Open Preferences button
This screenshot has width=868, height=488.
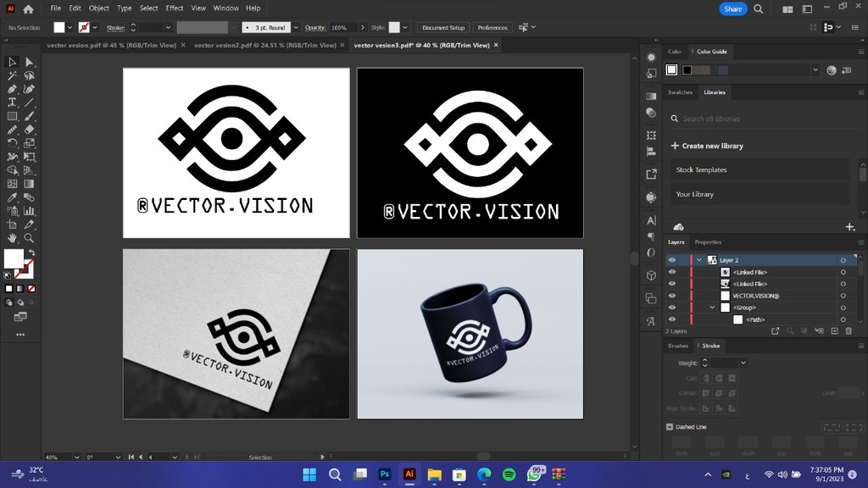coord(492,27)
